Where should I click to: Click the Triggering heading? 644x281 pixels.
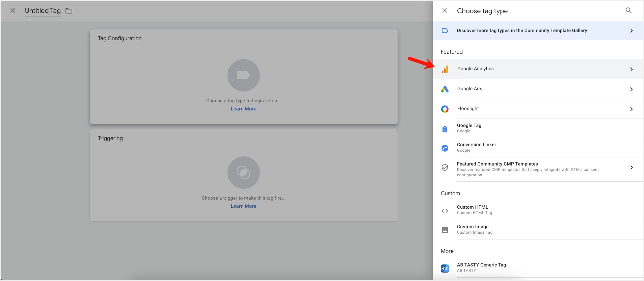coord(110,138)
